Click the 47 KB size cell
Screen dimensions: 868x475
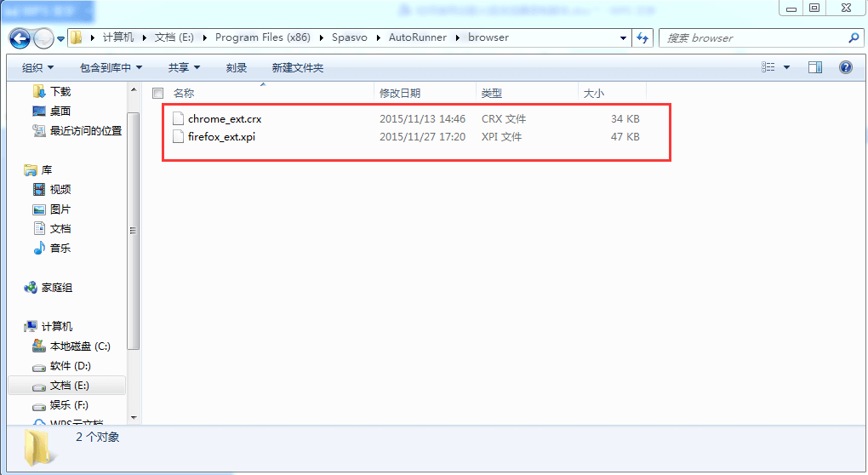[x=625, y=137]
